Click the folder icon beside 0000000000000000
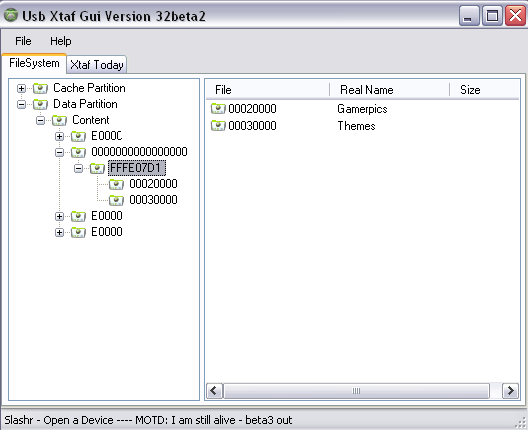This screenshot has height=430, width=528. (78, 152)
